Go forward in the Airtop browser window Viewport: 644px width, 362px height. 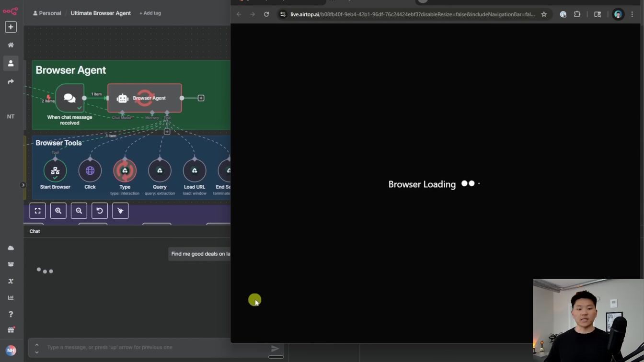click(x=253, y=14)
